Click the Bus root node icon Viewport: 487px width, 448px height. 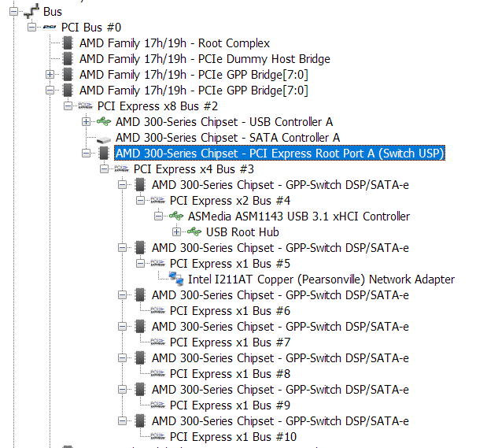click(x=31, y=11)
